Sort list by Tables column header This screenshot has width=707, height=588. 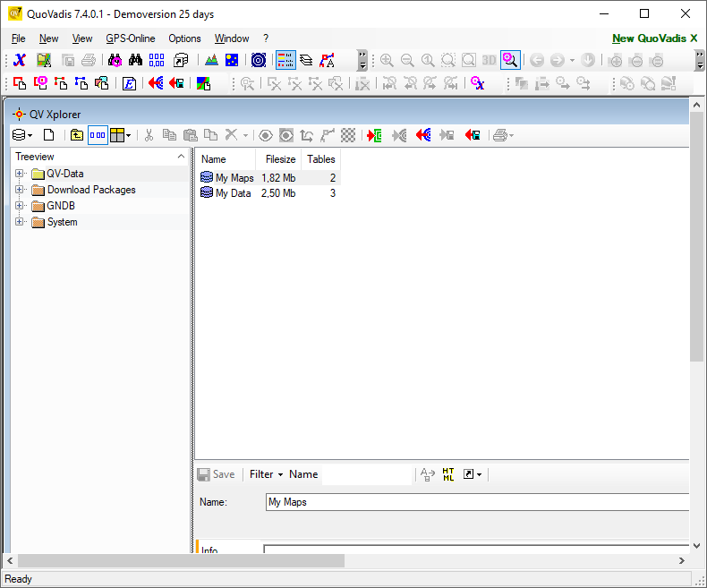click(320, 159)
